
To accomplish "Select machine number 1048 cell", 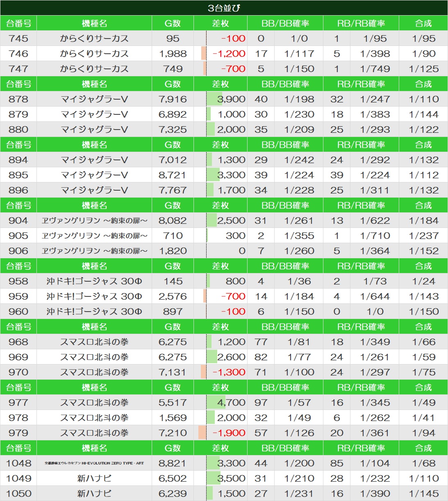I will point(18,463).
